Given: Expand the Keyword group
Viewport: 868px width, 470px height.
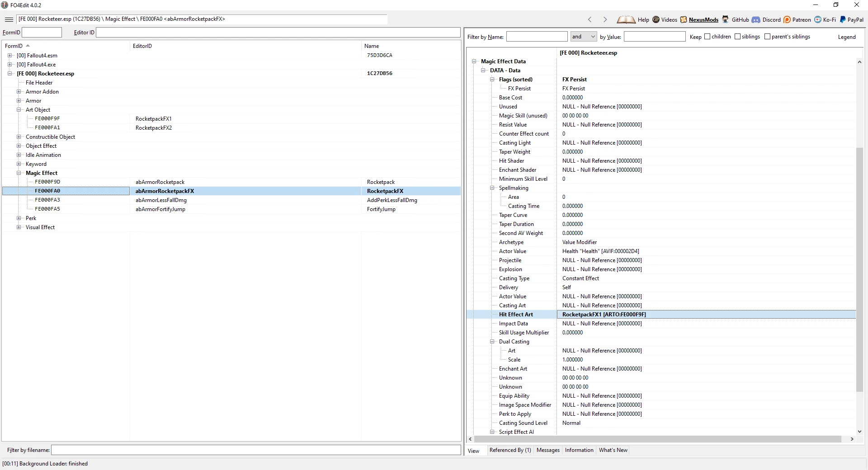Looking at the screenshot, I should coord(19,164).
